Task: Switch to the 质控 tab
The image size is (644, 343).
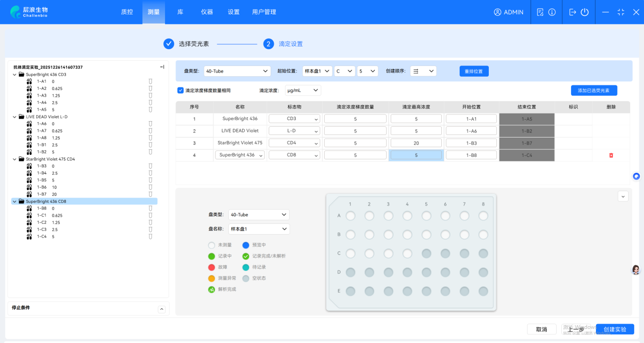Action: [127, 12]
